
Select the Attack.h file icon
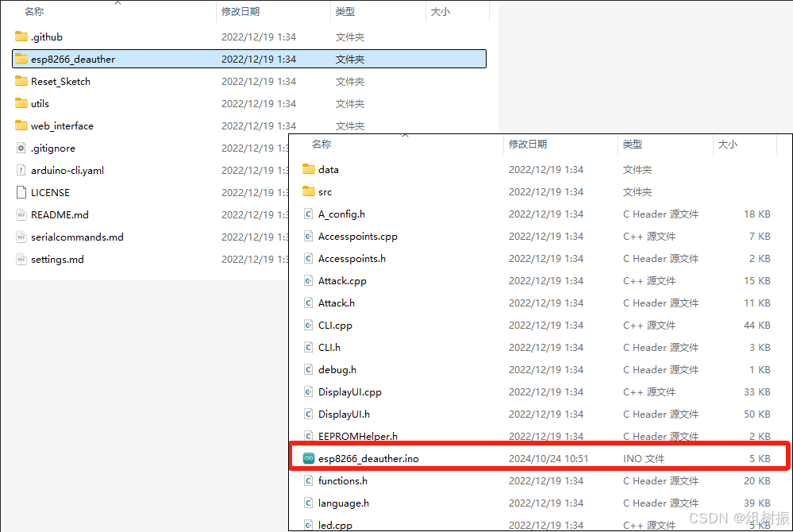coord(309,303)
